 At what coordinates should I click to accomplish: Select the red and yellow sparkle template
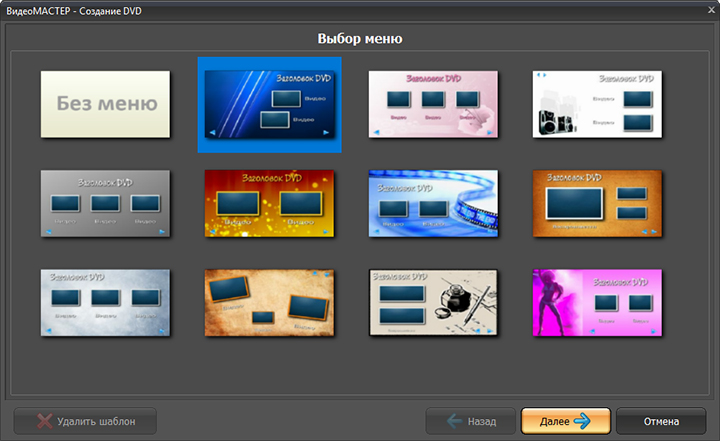[x=270, y=204]
